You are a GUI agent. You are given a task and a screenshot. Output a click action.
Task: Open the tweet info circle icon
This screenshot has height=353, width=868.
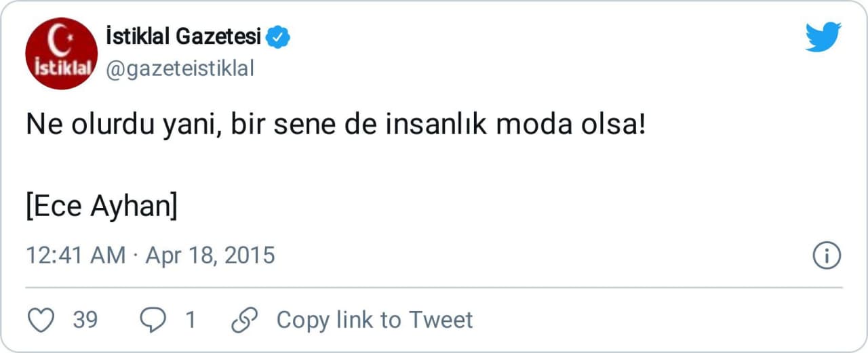827,255
